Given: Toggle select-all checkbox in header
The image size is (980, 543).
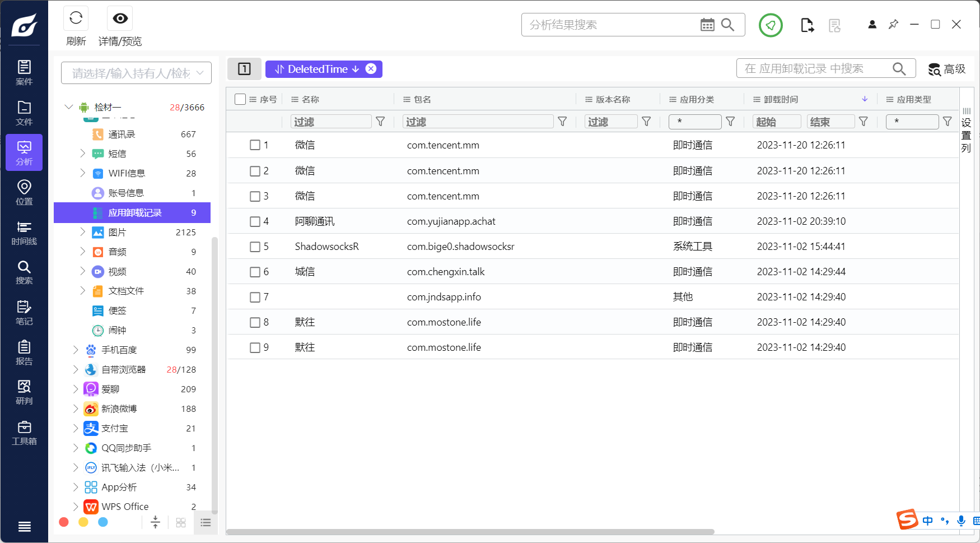Looking at the screenshot, I should point(240,99).
